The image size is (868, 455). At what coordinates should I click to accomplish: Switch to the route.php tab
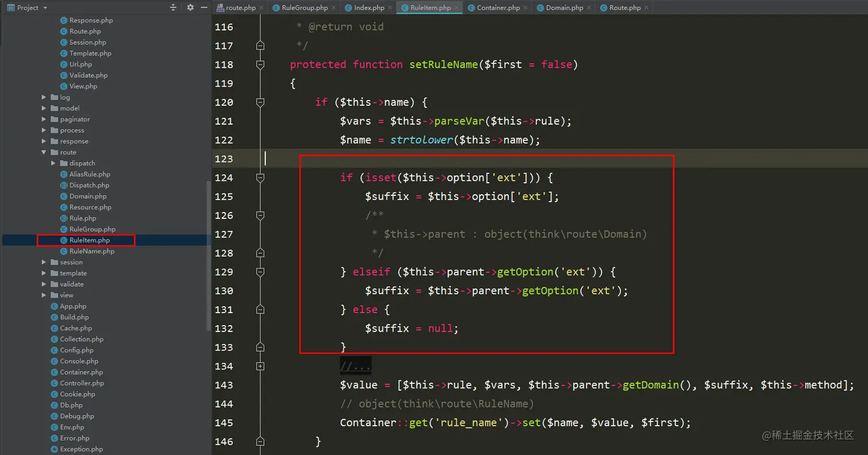pos(237,7)
